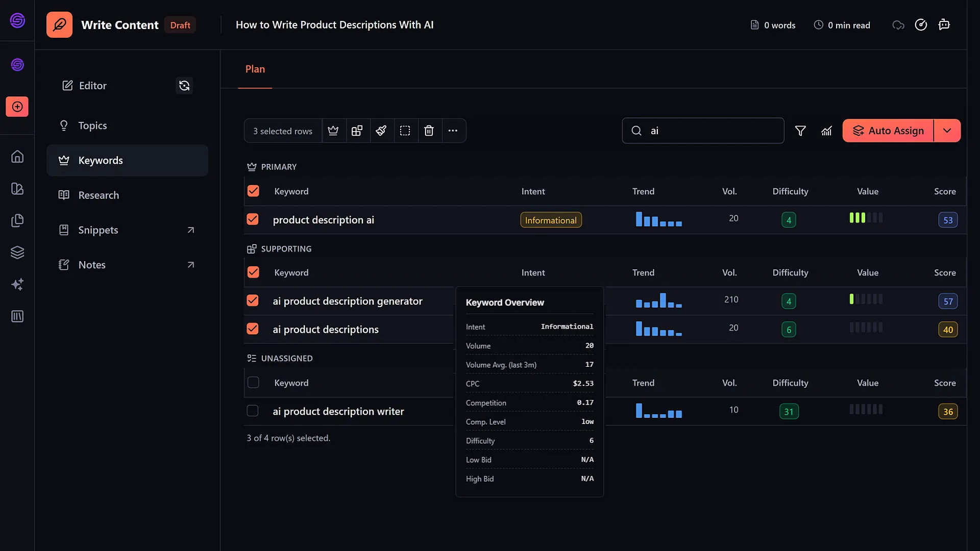
Task: Uncheck the 'product description ai' row checkbox
Action: pos(253,219)
